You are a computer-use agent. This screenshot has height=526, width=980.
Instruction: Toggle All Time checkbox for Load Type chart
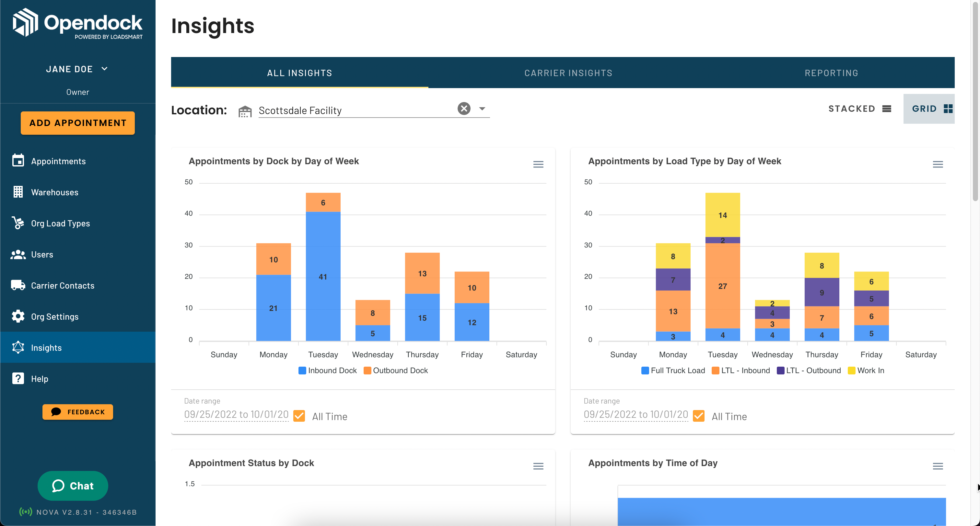point(699,416)
